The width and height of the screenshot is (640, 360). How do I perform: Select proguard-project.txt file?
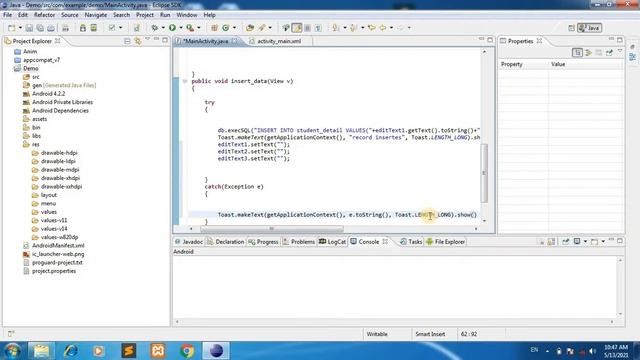57,262
